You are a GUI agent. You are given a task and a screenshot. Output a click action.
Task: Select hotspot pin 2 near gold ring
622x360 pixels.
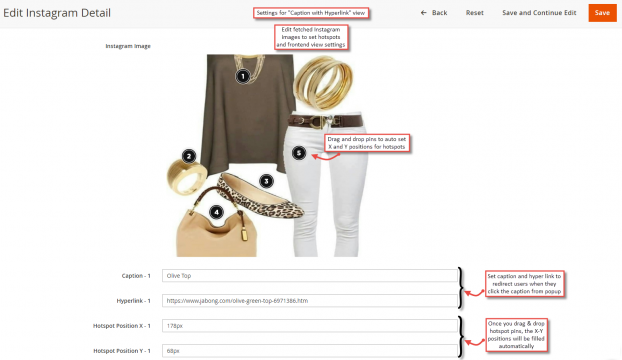click(189, 156)
